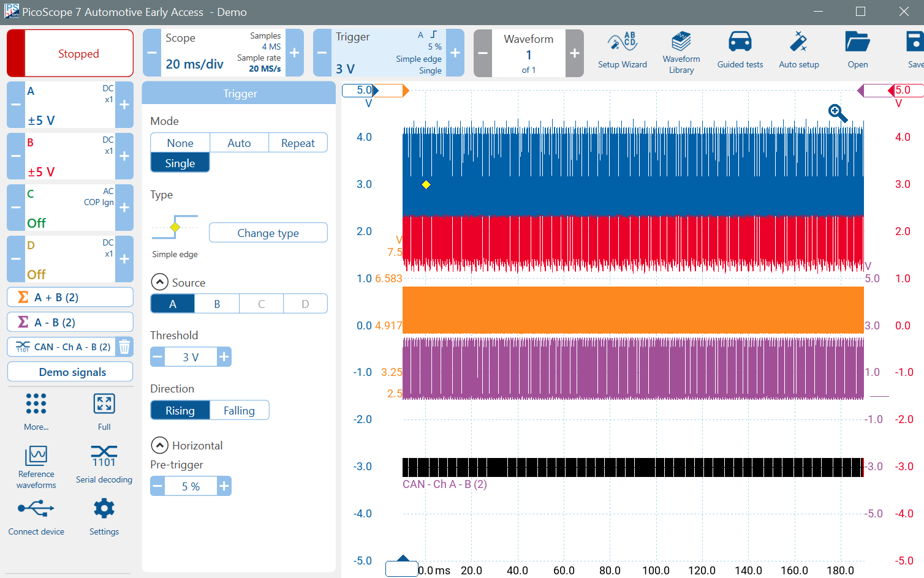Select trigger source C
Screen dimensions: 924x578
[x=262, y=304]
